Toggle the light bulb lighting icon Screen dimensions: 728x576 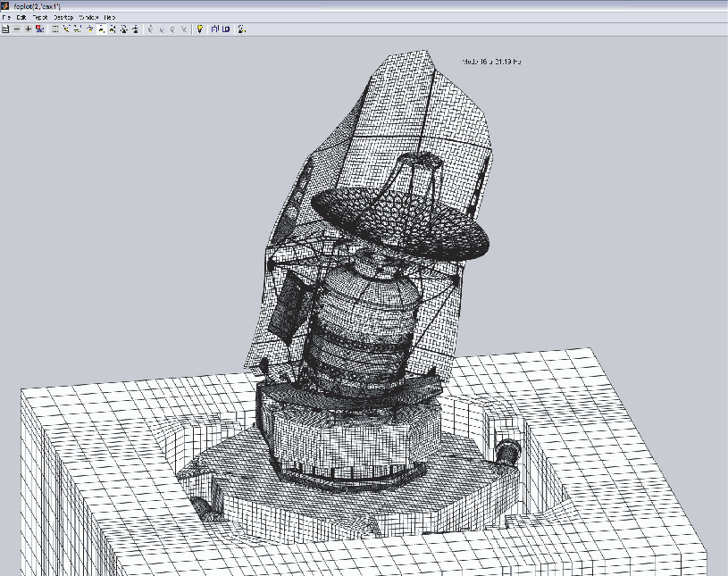coord(199,29)
